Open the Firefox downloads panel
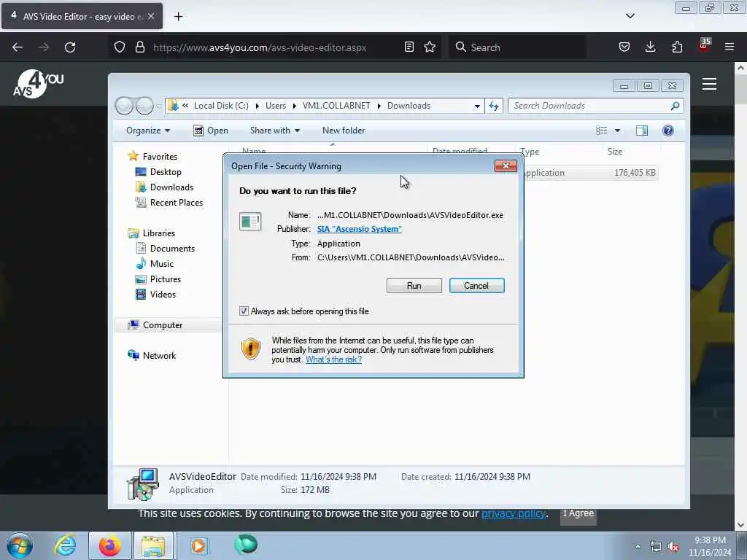Image resolution: width=747 pixels, height=560 pixels. tap(650, 47)
